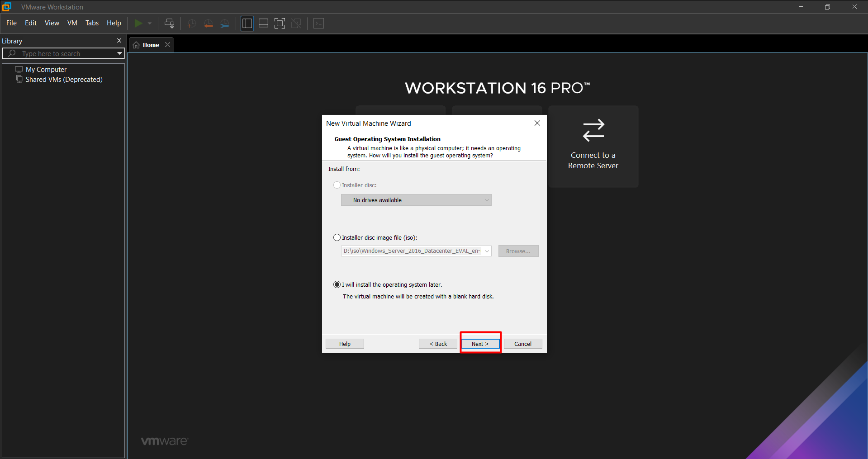Image resolution: width=868 pixels, height=459 pixels.
Task: Click the Send Ctrl+Alt+Del toolbar icon
Action: [170, 24]
